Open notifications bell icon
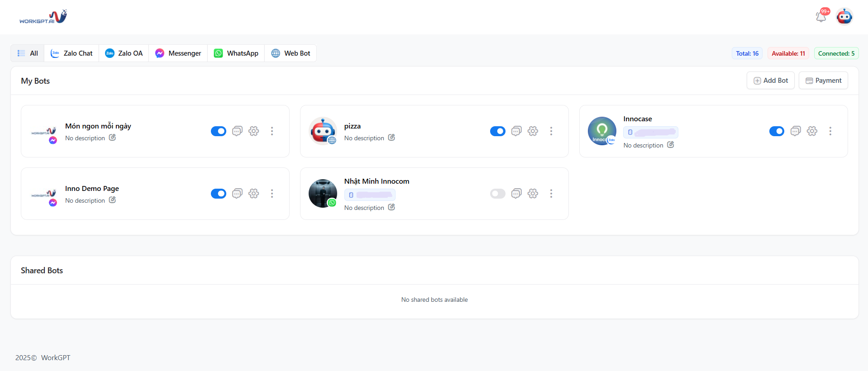 [821, 17]
